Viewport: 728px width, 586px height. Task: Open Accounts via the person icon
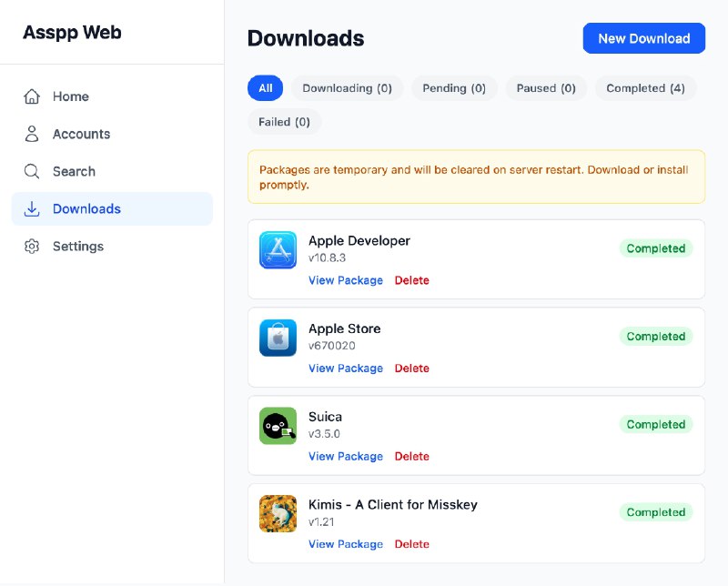[x=31, y=134]
